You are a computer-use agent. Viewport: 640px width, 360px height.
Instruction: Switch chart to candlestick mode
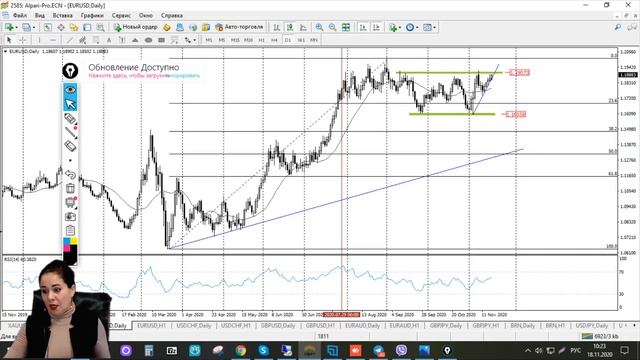[290, 27]
